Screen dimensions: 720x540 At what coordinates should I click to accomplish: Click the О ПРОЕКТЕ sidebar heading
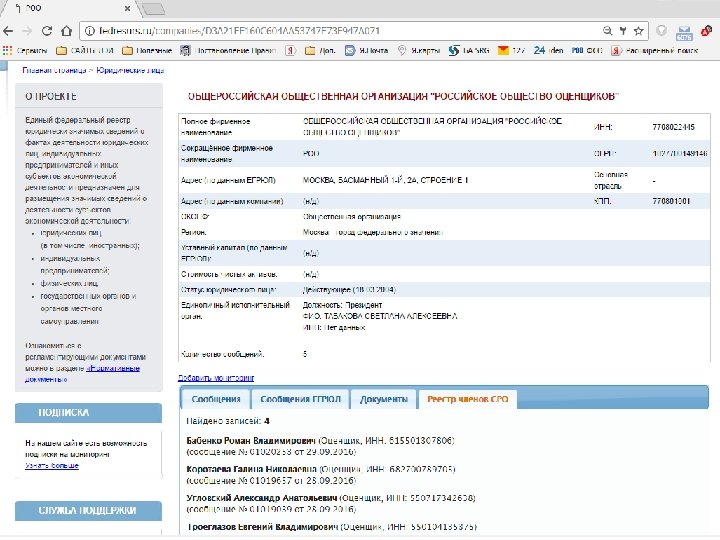point(51,96)
